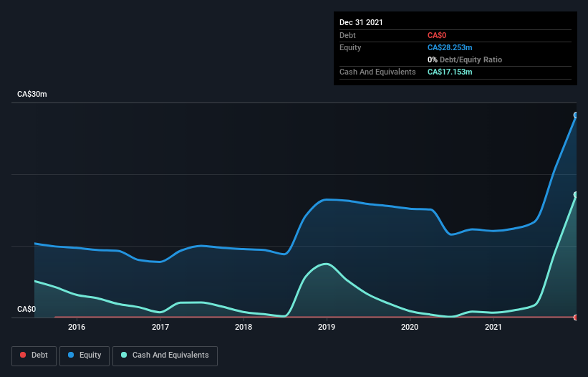Viewport: 588px width, 377px height.
Task: Click the teal Cash And Equivalents legend dot
Action: [x=124, y=355]
